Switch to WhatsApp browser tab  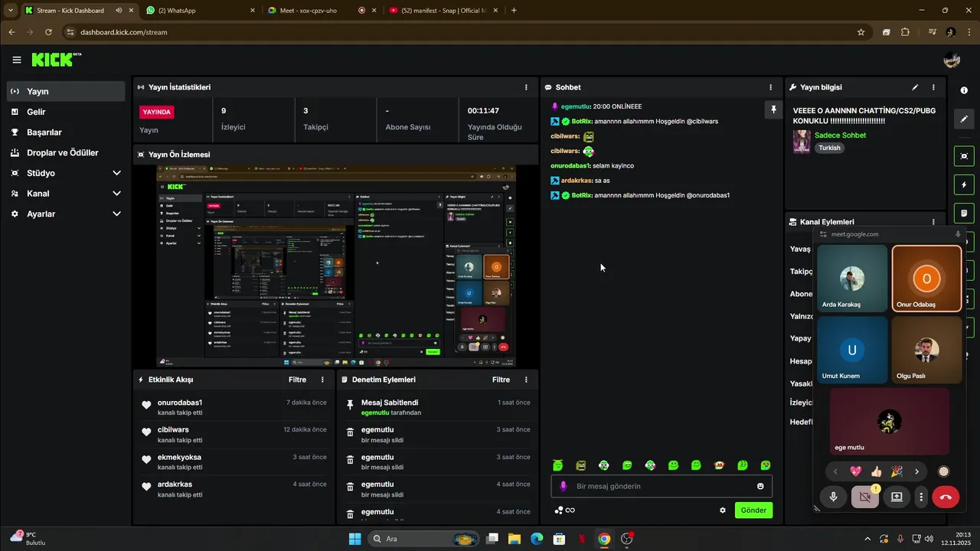click(x=199, y=11)
